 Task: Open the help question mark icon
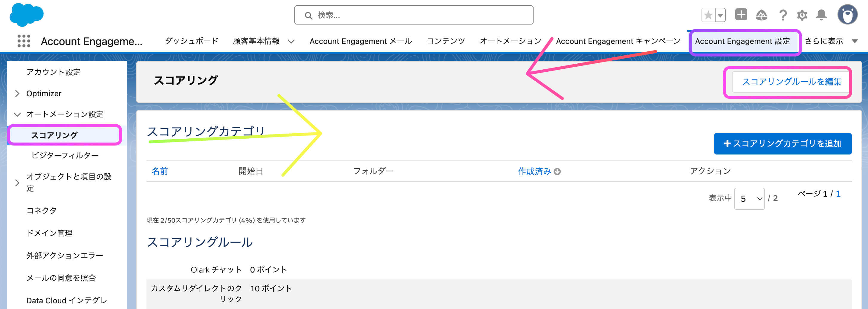coord(783,15)
